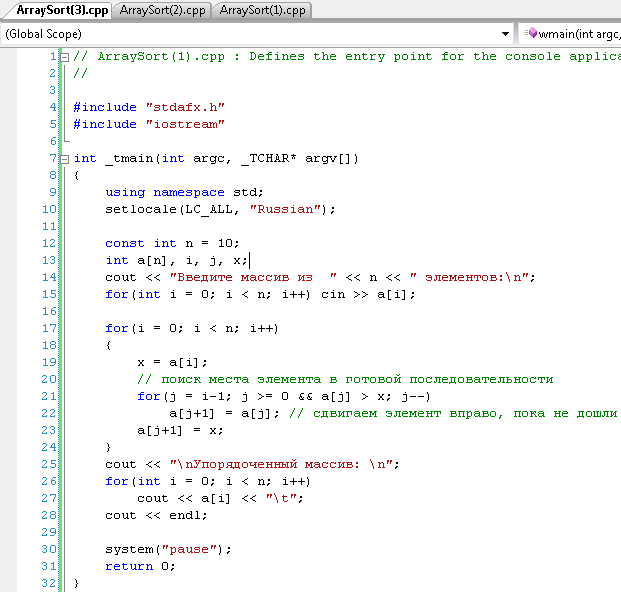Screen dimensions: 621x592
Task: Switch to the ArraySort(3).cpp tab
Action: pos(62,10)
